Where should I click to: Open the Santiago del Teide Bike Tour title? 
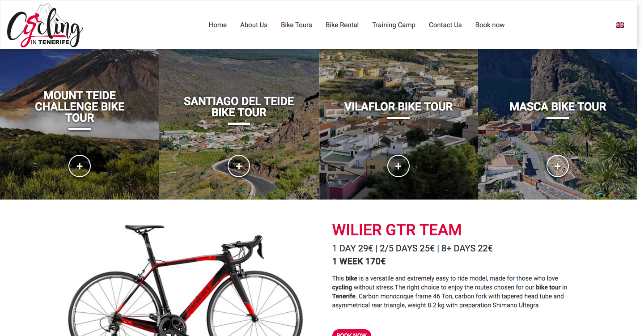pyautogui.click(x=239, y=107)
